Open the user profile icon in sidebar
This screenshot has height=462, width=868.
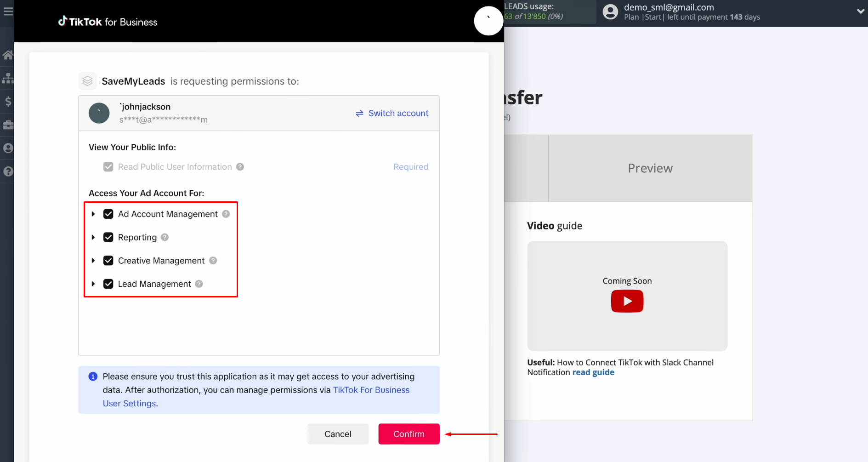pyautogui.click(x=8, y=148)
